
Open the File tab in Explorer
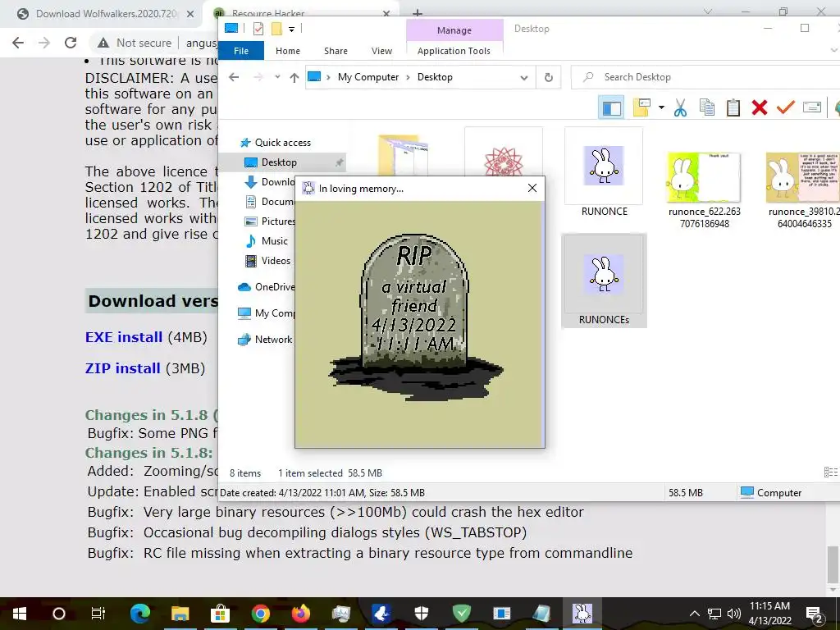coord(241,51)
